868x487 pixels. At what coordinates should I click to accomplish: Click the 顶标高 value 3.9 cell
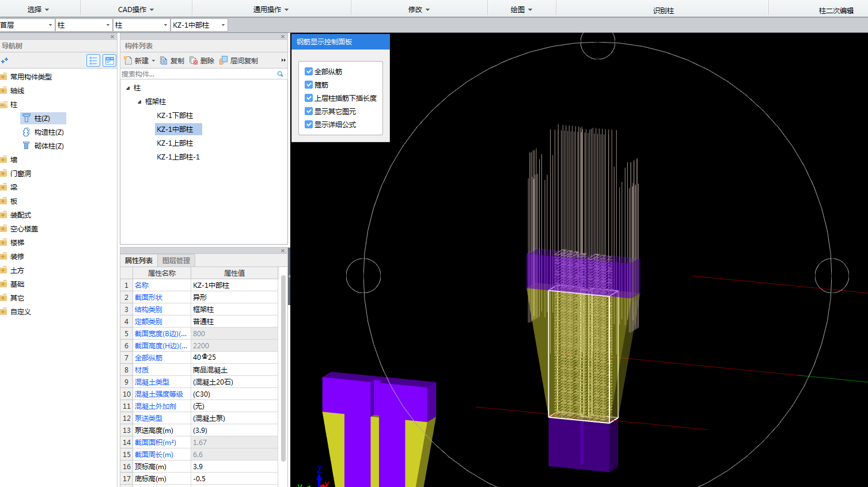coord(234,467)
